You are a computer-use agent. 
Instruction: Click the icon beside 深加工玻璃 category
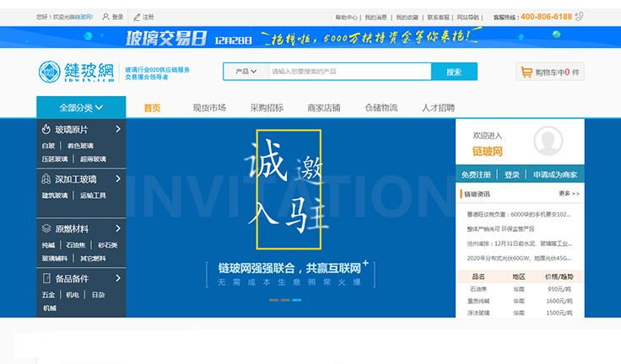(x=46, y=179)
